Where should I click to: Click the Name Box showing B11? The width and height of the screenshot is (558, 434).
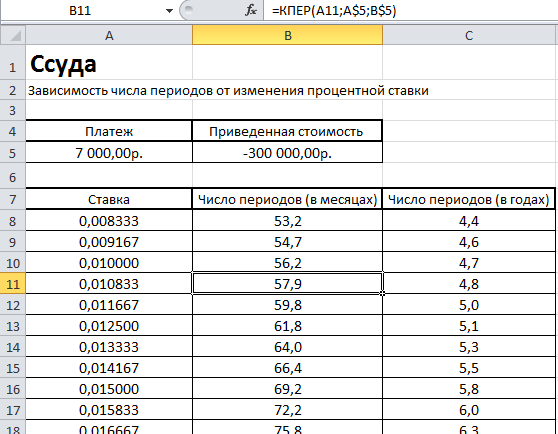(x=80, y=11)
